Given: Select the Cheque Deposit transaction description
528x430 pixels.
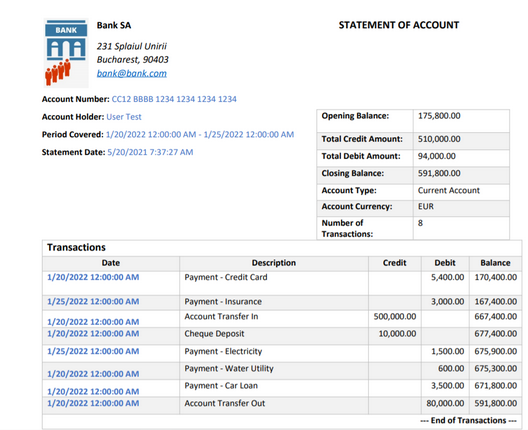Looking at the screenshot, I should click(214, 334).
